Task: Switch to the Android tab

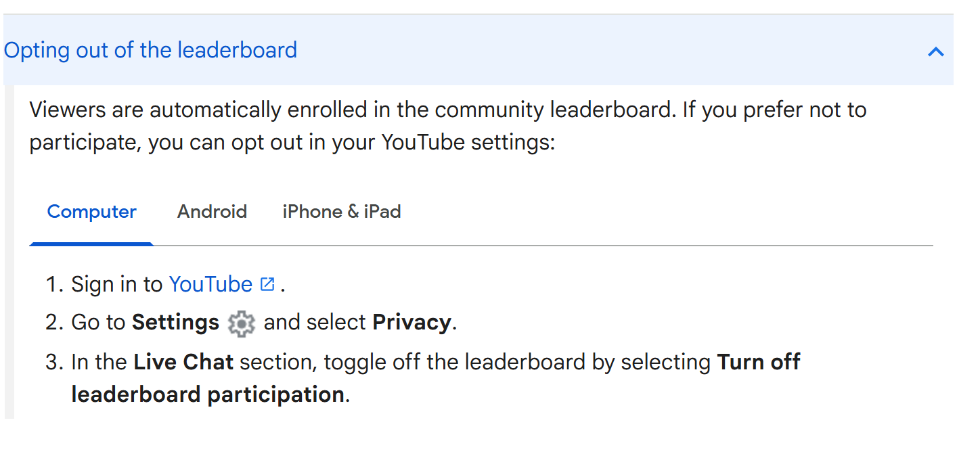Action: (212, 212)
